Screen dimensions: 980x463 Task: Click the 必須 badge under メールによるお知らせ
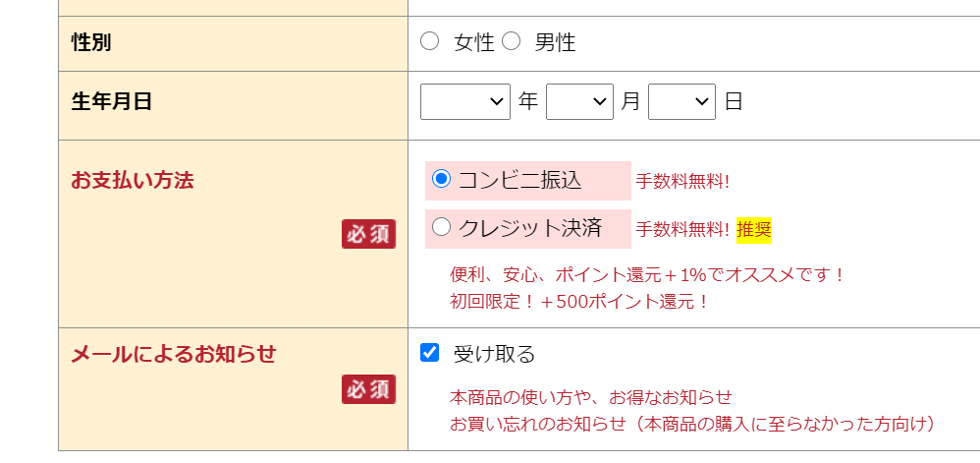pyautogui.click(x=369, y=389)
